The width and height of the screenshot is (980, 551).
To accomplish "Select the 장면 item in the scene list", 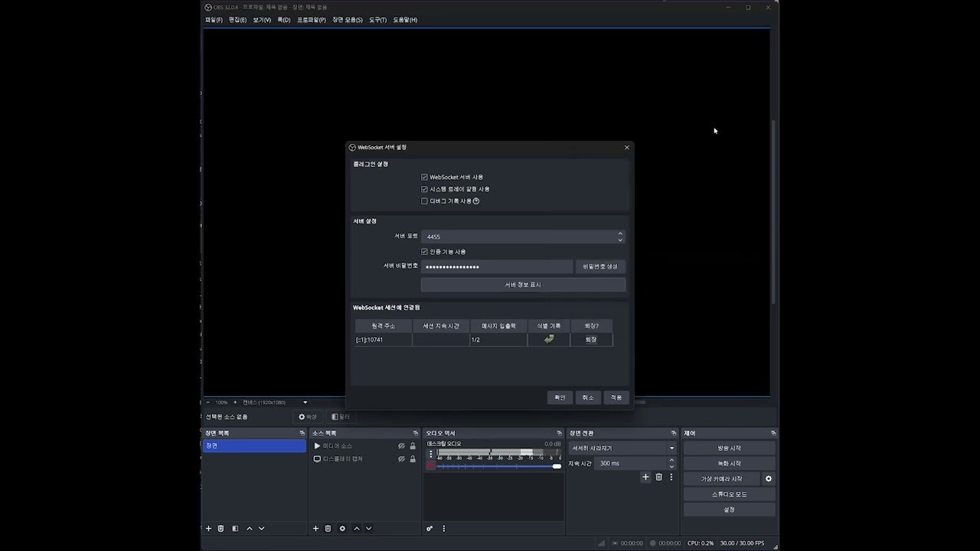I will coord(254,445).
